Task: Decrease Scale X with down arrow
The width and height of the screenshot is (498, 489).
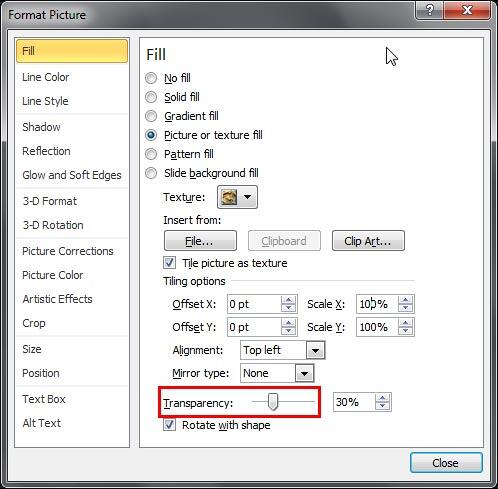Action: [406, 308]
